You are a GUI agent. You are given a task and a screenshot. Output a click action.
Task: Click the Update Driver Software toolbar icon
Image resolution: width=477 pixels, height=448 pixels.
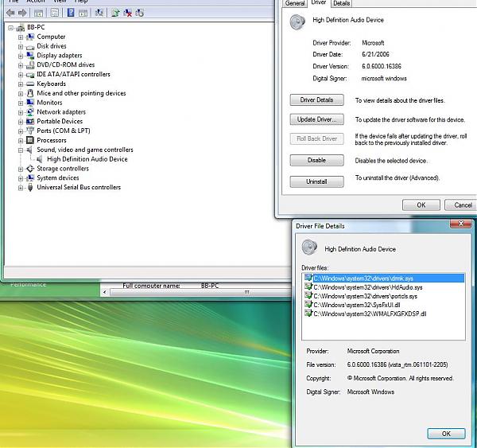[x=115, y=13]
